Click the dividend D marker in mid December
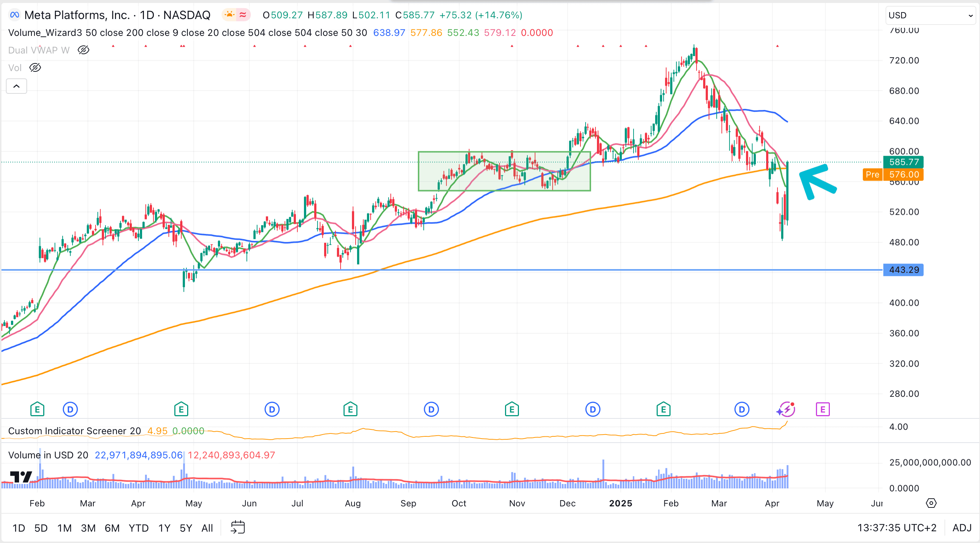 pyautogui.click(x=592, y=409)
